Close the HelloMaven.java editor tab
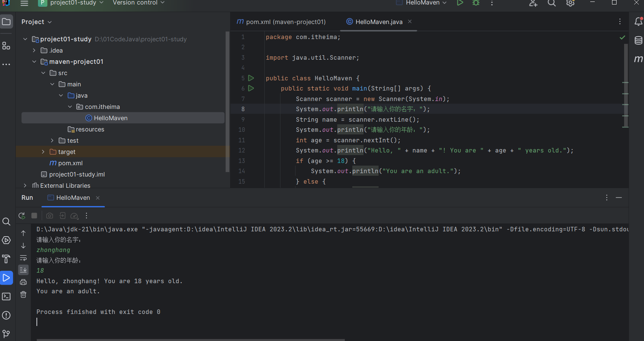The height and width of the screenshot is (341, 644). coord(410,21)
